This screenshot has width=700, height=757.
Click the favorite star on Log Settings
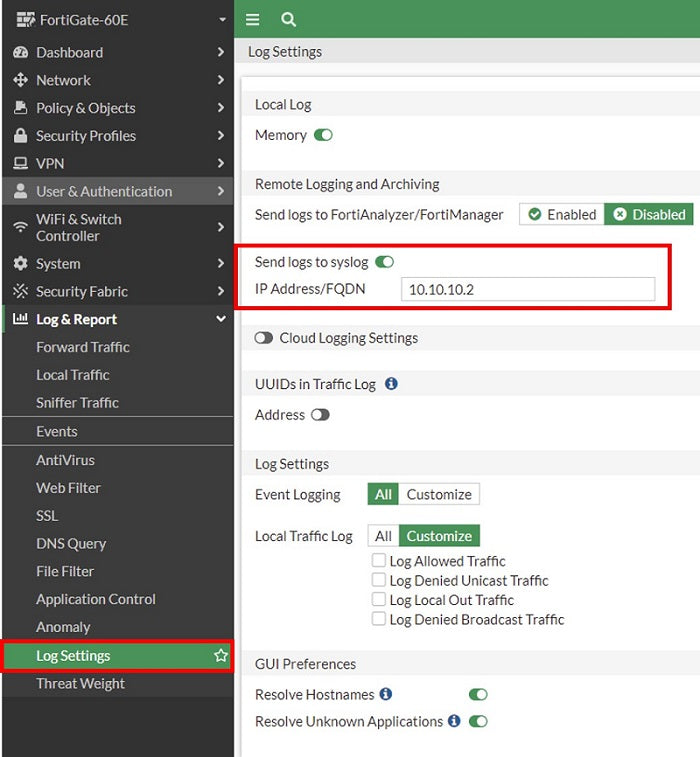pos(221,655)
